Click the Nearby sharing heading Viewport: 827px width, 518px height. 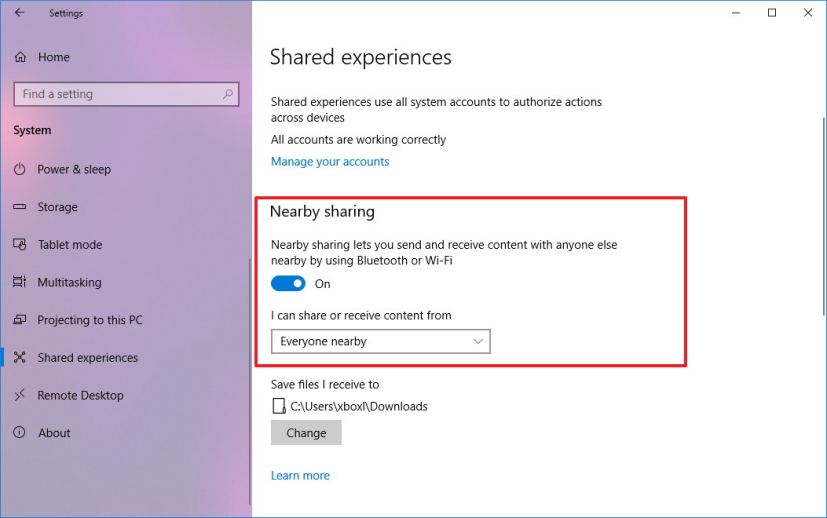click(x=322, y=212)
